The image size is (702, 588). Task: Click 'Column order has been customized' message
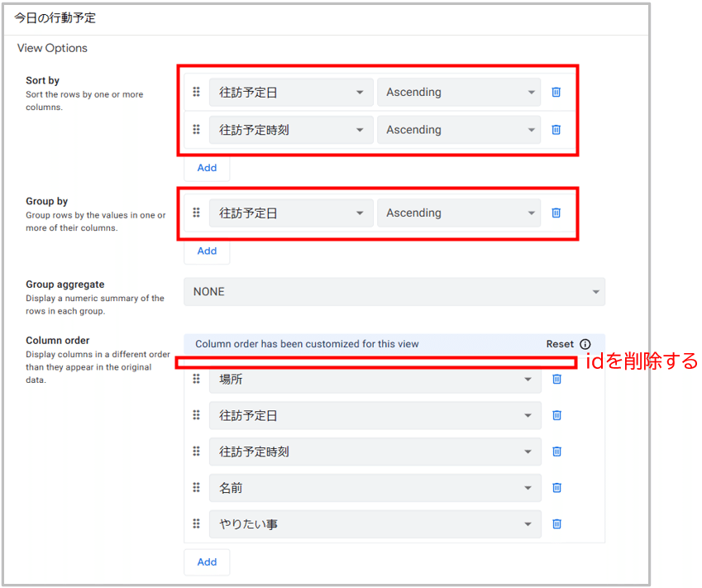click(x=307, y=344)
